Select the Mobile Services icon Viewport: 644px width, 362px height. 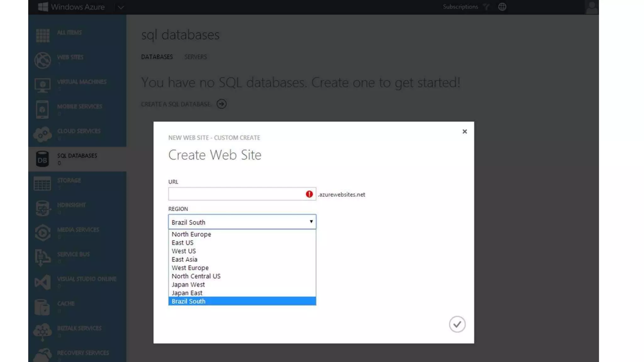(x=42, y=110)
